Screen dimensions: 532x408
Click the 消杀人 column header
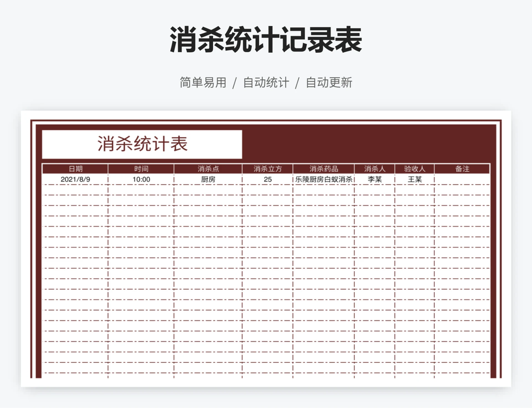(x=375, y=169)
